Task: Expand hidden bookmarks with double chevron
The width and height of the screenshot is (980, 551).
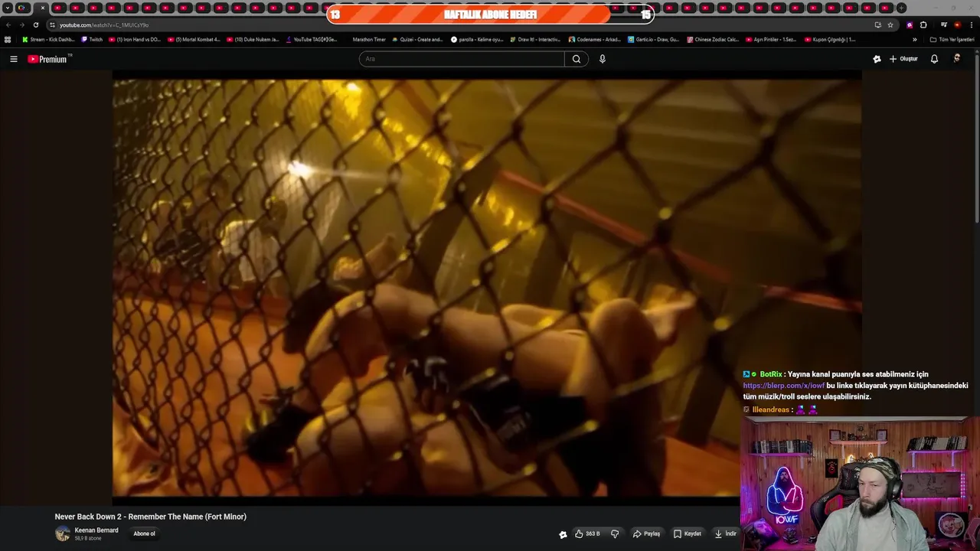Action: tap(914, 39)
